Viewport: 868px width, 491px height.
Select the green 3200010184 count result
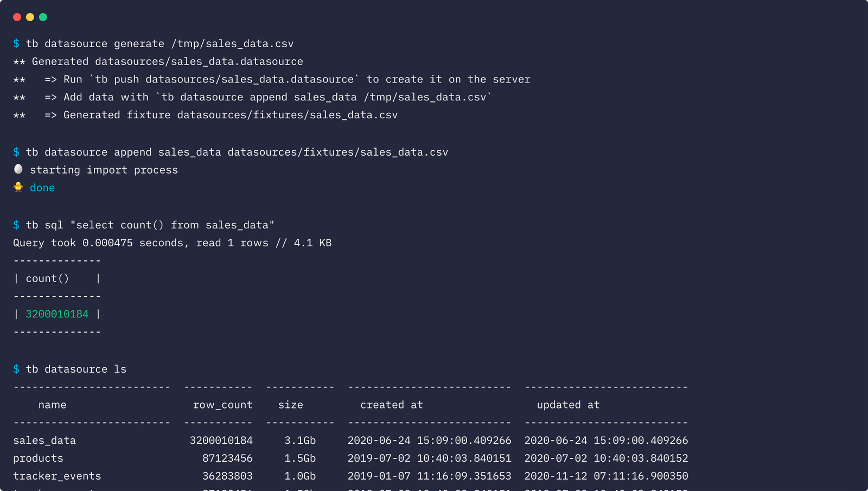point(57,314)
